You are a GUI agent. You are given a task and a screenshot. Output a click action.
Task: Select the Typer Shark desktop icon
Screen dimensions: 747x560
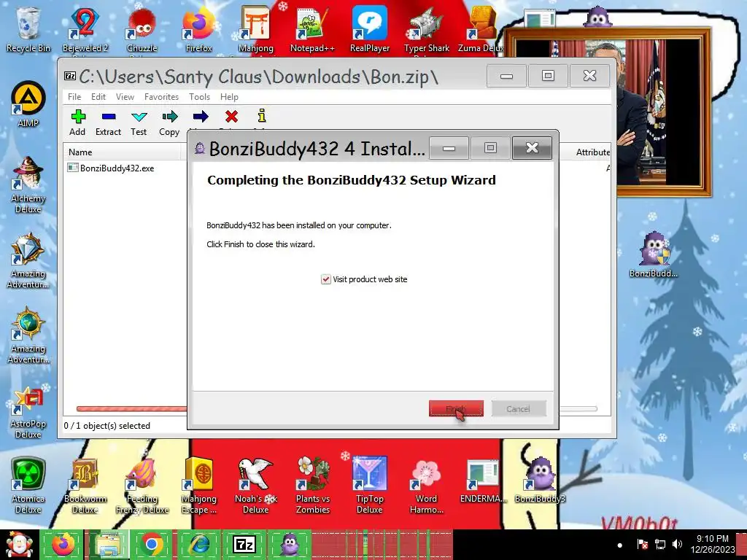[x=426, y=29]
